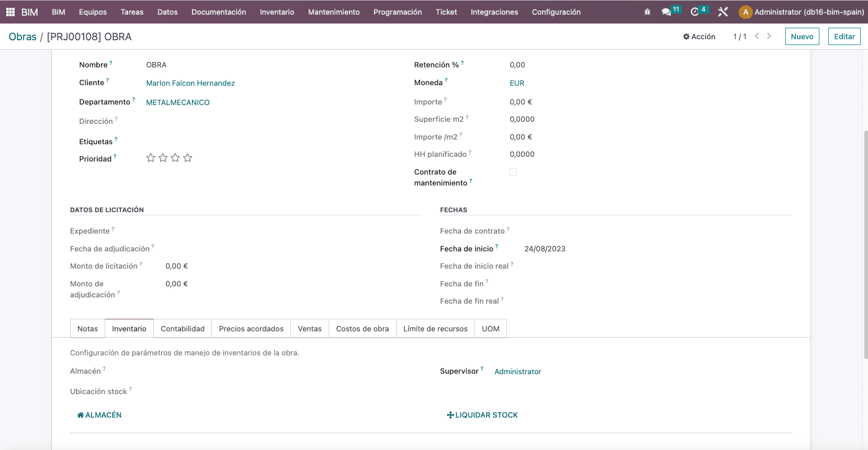Open the Datos menu
The width and height of the screenshot is (868, 450).
point(167,11)
